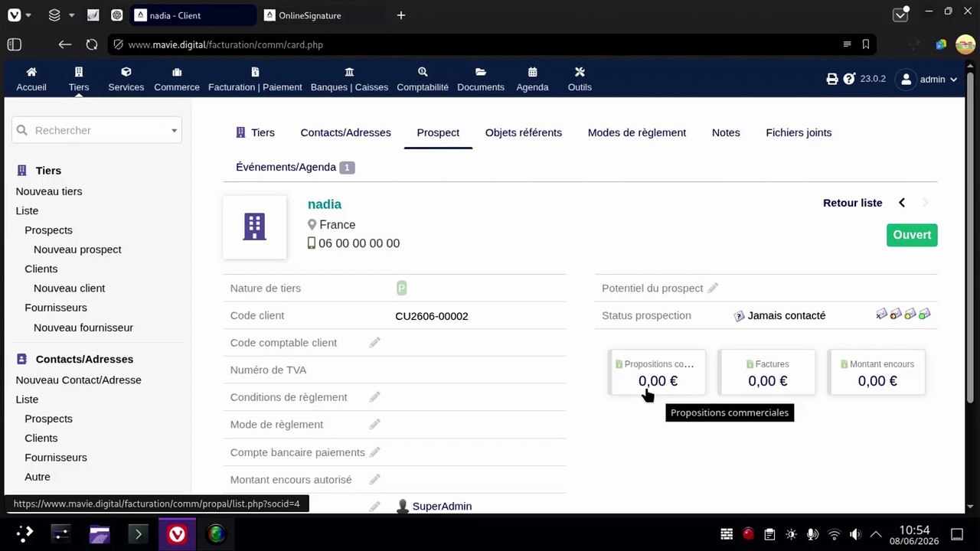
Task: Click Nouveau prospect sidebar link
Action: pyautogui.click(x=77, y=249)
